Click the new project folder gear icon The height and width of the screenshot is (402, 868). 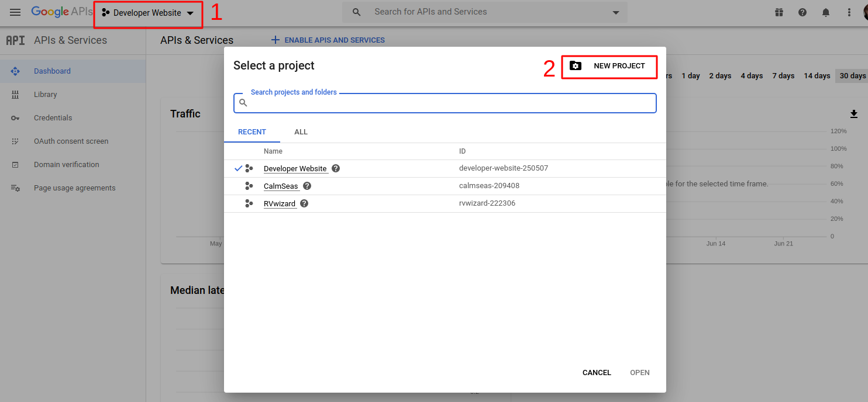[576, 66]
